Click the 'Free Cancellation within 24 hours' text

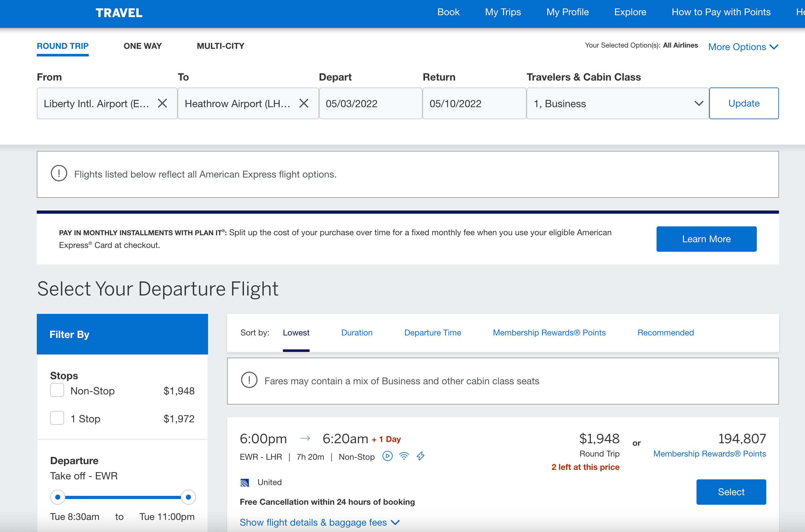(327, 502)
